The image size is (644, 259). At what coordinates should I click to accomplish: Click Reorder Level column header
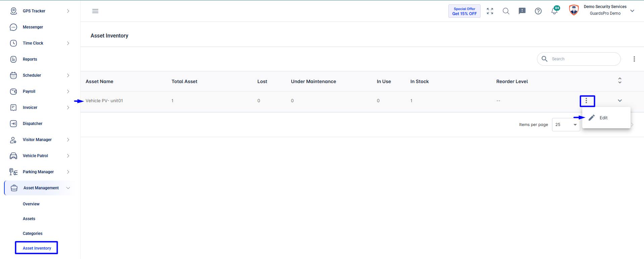pyautogui.click(x=512, y=81)
